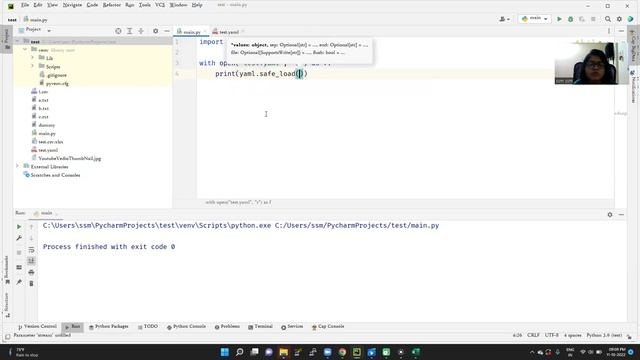The image size is (640, 360).
Task: Click Select Opened File target icon
Action: [118, 31]
